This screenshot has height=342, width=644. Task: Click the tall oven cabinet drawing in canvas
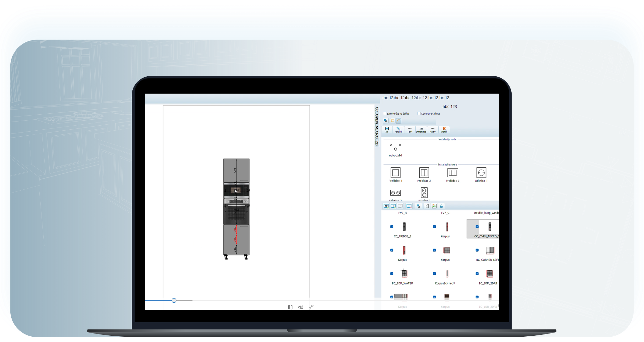pyautogui.click(x=236, y=209)
